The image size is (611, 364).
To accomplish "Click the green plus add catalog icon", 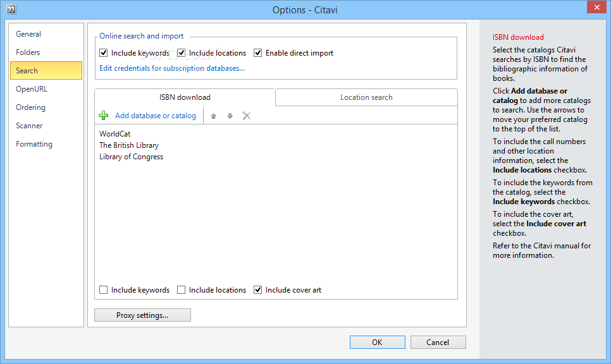I will [x=103, y=116].
